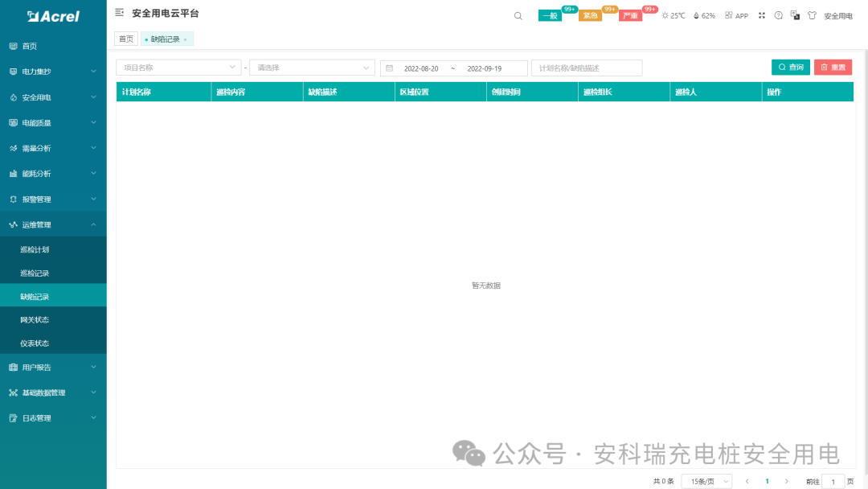Open the 项目名称 project dropdown
Viewport: 868px width, 489px height.
tap(178, 67)
